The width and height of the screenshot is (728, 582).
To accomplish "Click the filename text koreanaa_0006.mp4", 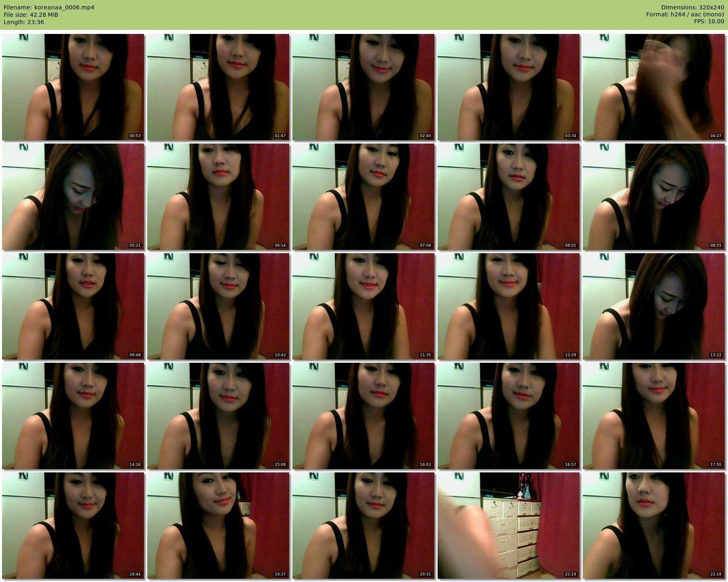I will tap(65, 7).
